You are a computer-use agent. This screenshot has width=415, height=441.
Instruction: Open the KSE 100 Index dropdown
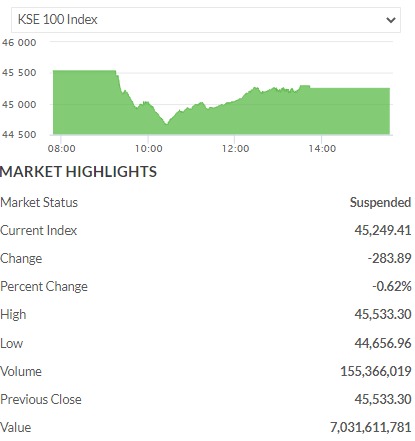click(x=206, y=20)
